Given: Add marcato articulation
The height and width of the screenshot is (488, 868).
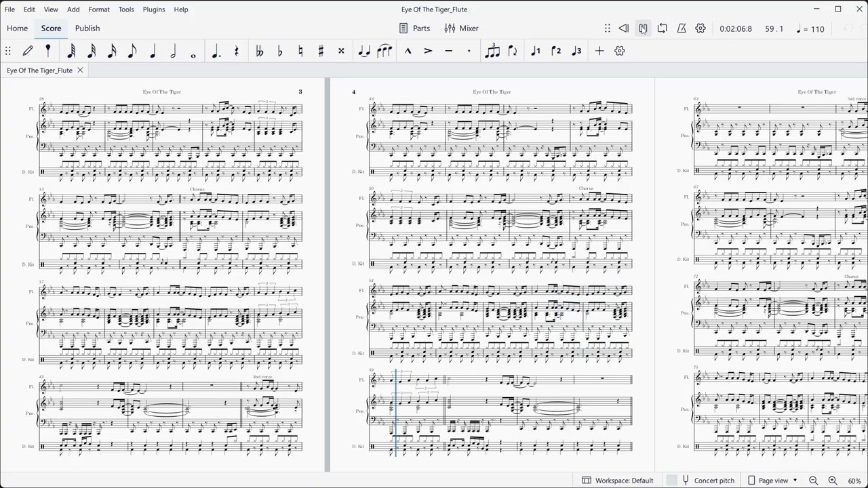Looking at the screenshot, I should point(408,51).
